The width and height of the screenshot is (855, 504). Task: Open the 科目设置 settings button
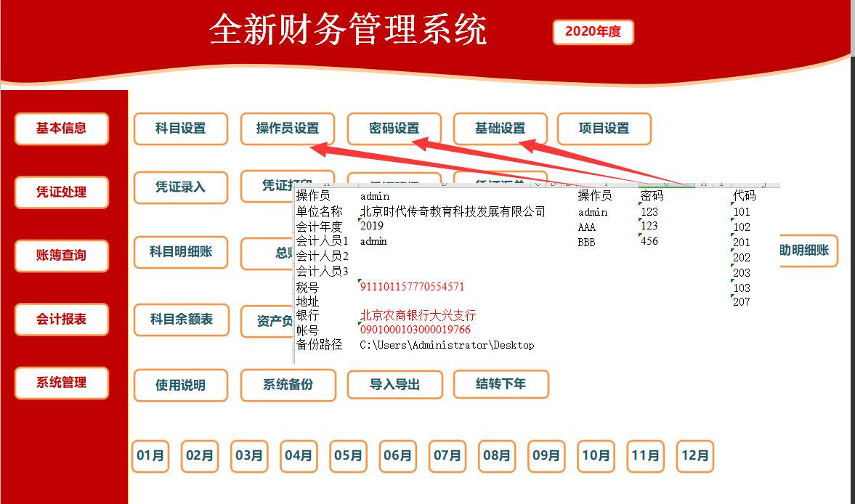tap(180, 129)
